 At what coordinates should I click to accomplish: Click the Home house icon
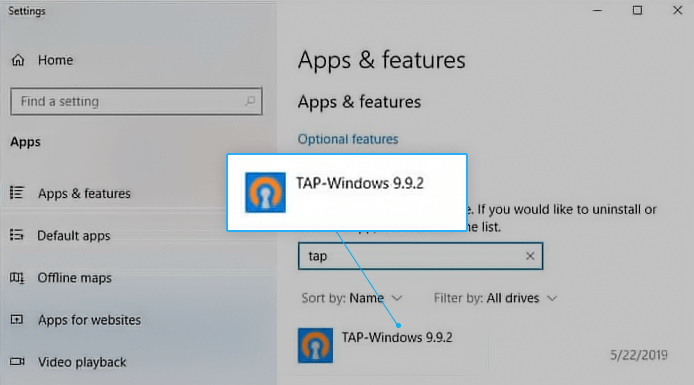(18, 60)
